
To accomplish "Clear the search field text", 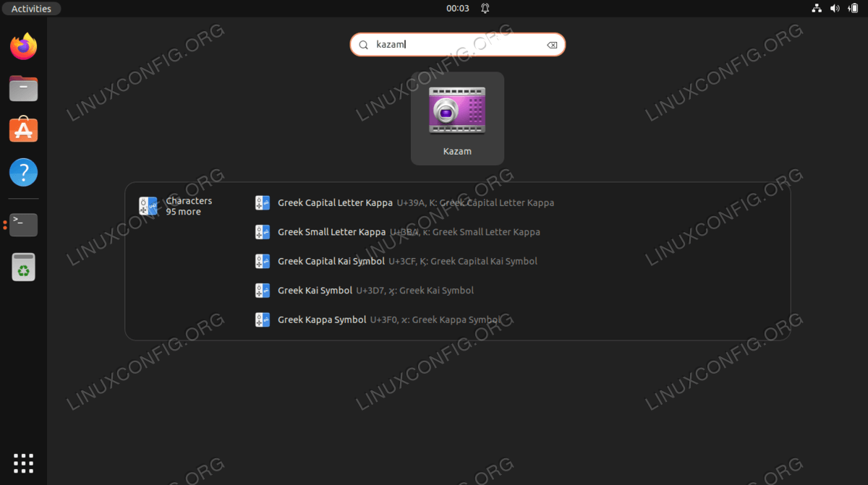I will (552, 45).
